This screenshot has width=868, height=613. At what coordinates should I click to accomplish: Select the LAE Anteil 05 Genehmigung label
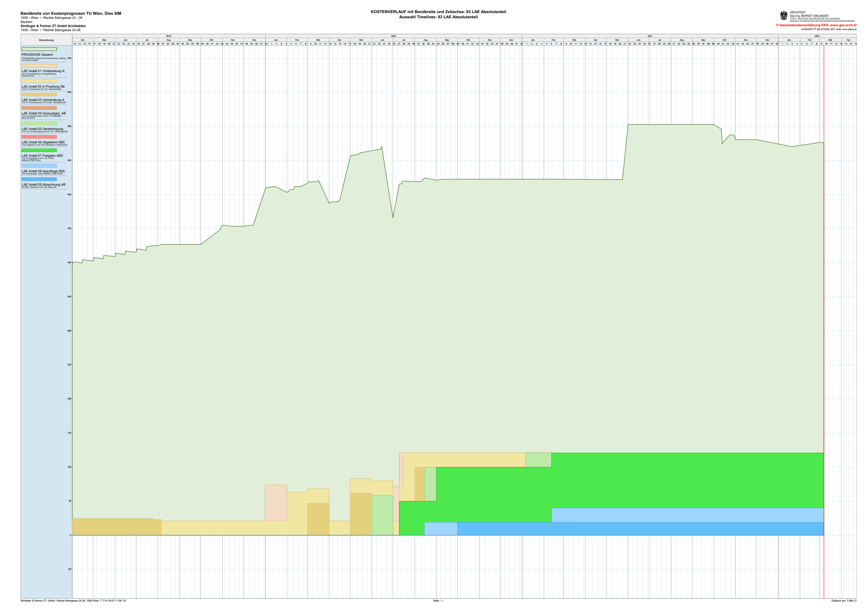click(x=42, y=129)
